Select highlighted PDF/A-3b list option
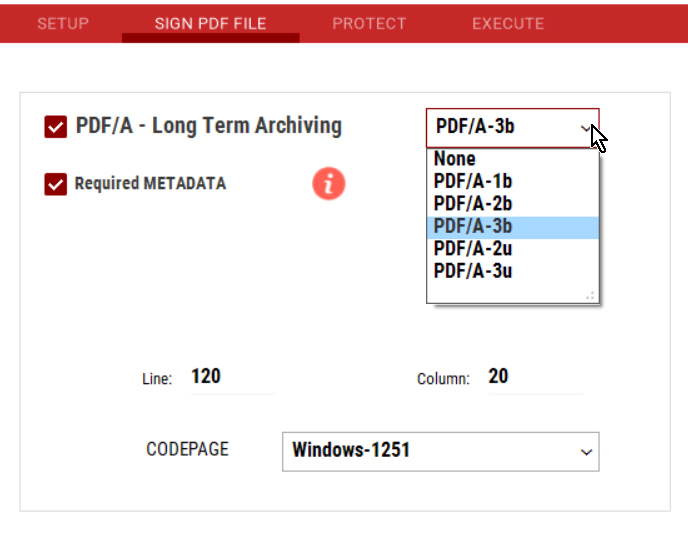 (512, 226)
